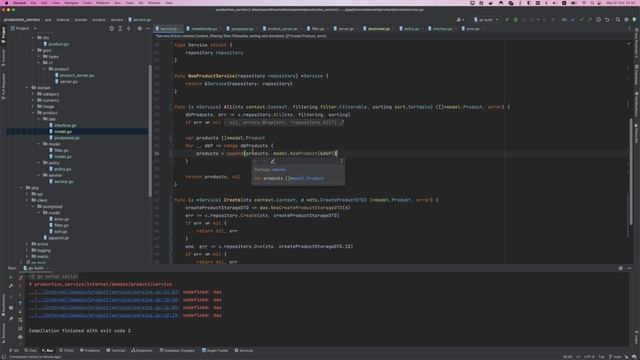Open IDE settings gear in top toolbar
This screenshot has height=360, width=640.
coord(627,20)
